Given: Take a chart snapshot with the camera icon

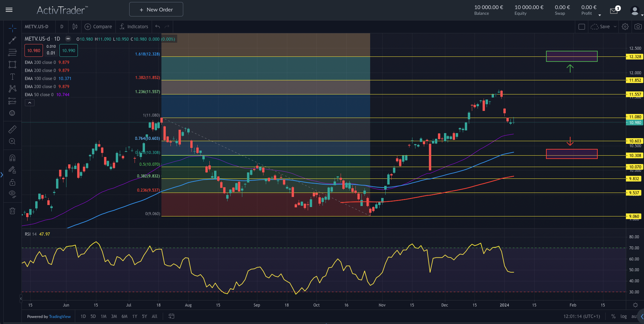Looking at the screenshot, I should pos(637,27).
